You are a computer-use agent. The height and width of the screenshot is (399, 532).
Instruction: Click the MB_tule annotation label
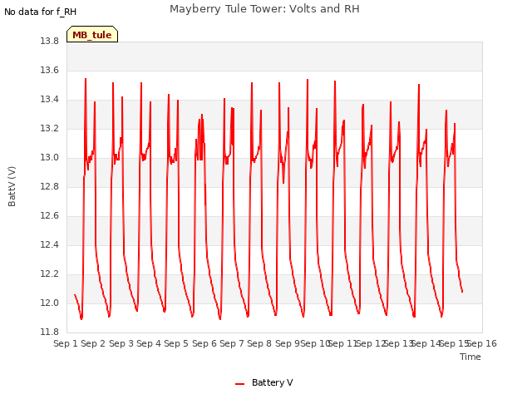coord(92,34)
